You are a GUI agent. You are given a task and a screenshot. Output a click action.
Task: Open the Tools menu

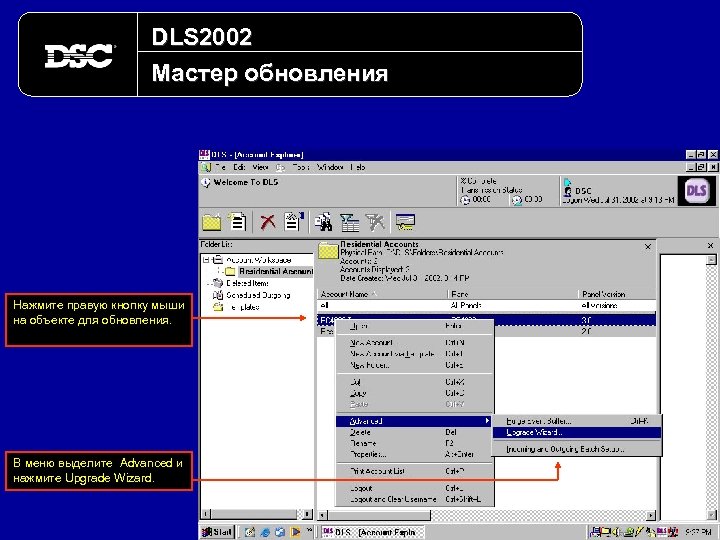coord(301,167)
